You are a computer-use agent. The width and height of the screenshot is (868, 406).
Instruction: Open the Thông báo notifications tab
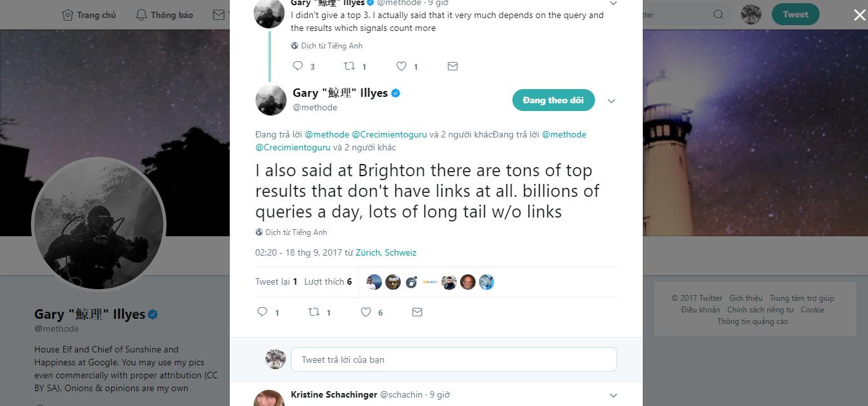[x=165, y=15]
